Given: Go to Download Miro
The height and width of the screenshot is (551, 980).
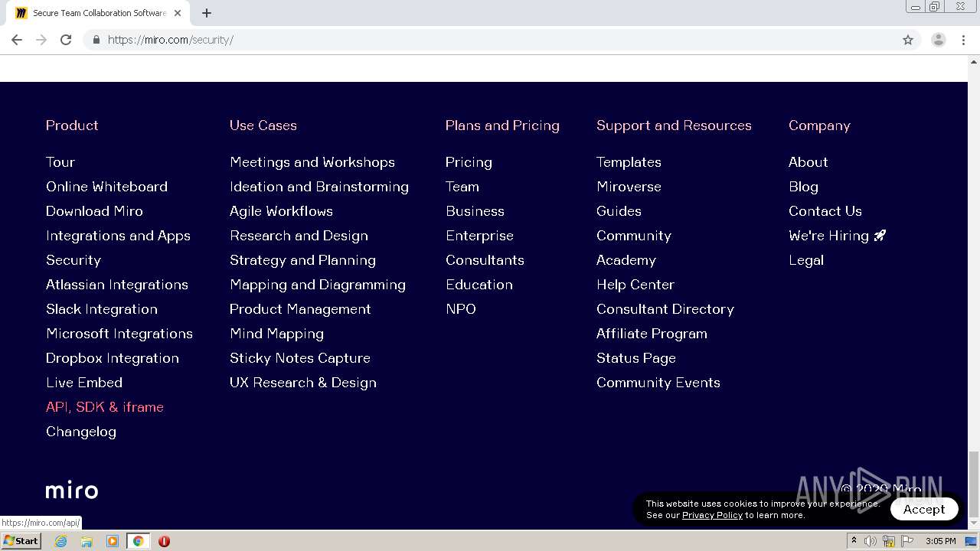Looking at the screenshot, I should [94, 211].
